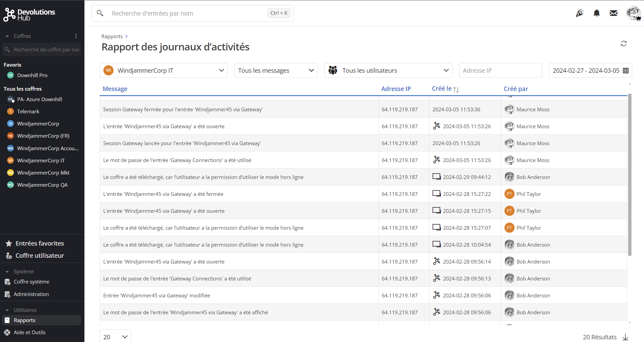The height and width of the screenshot is (342, 644).
Task: Click the Coffre utilisateur icon
Action: [9, 256]
